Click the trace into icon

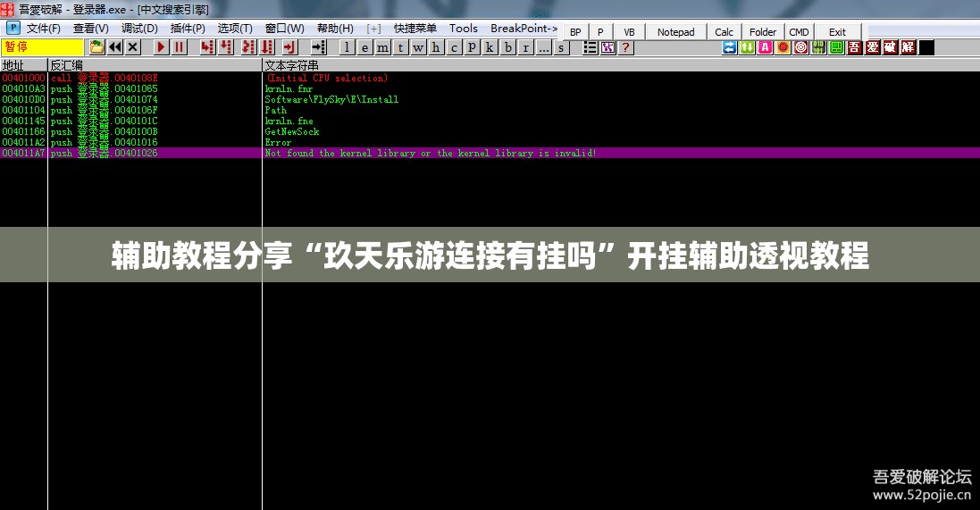click(248, 47)
